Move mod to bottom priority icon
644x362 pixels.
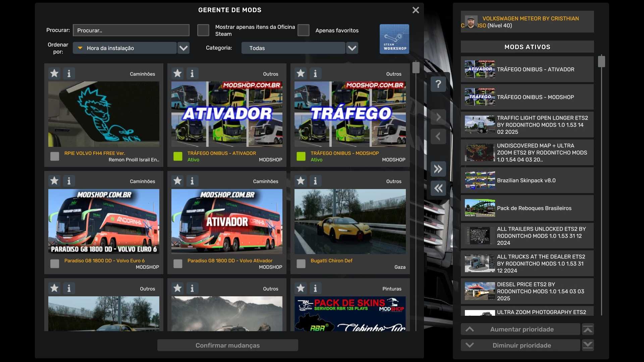point(588,345)
